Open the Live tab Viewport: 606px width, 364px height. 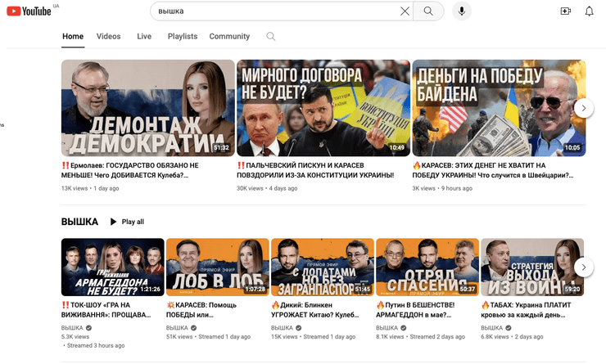[x=144, y=36]
